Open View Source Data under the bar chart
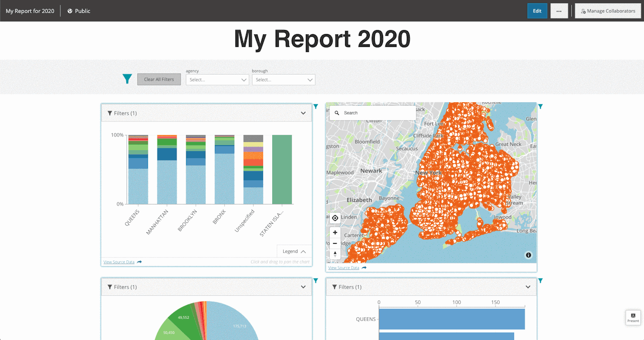This screenshot has height=340, width=644. point(119,262)
